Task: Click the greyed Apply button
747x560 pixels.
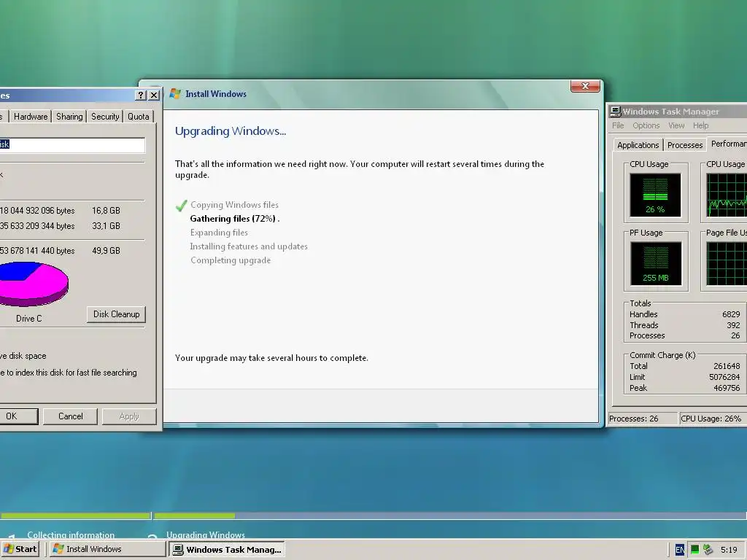Action: coord(129,416)
